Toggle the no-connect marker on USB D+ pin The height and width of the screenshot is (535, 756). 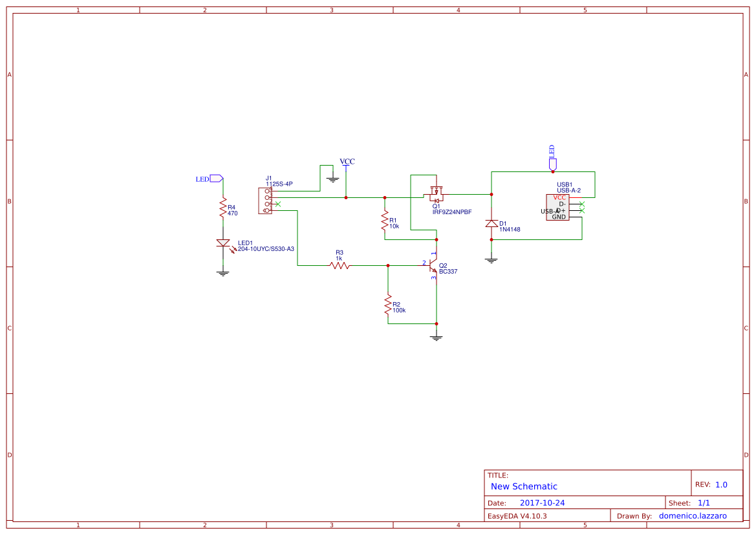tap(582, 211)
